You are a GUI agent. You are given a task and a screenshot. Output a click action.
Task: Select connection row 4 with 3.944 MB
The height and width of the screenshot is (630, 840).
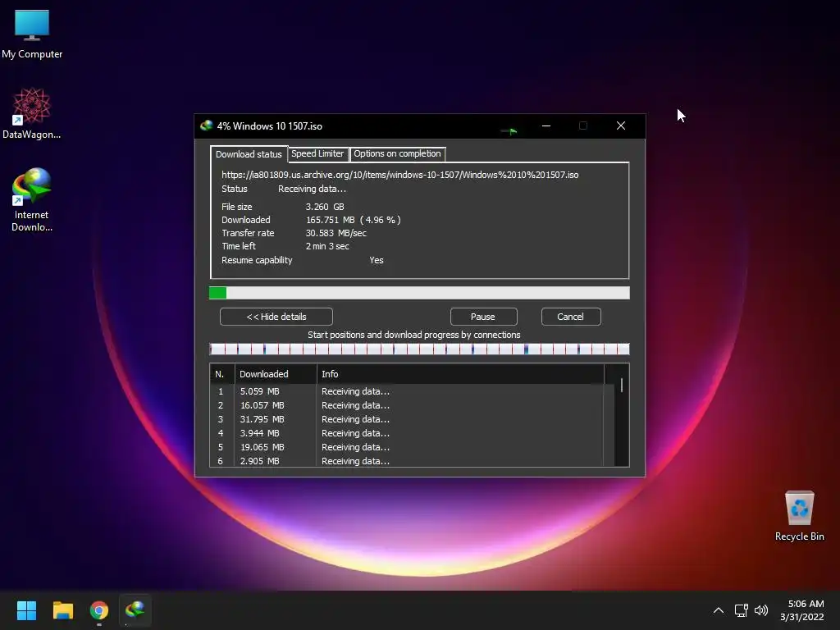pos(407,433)
